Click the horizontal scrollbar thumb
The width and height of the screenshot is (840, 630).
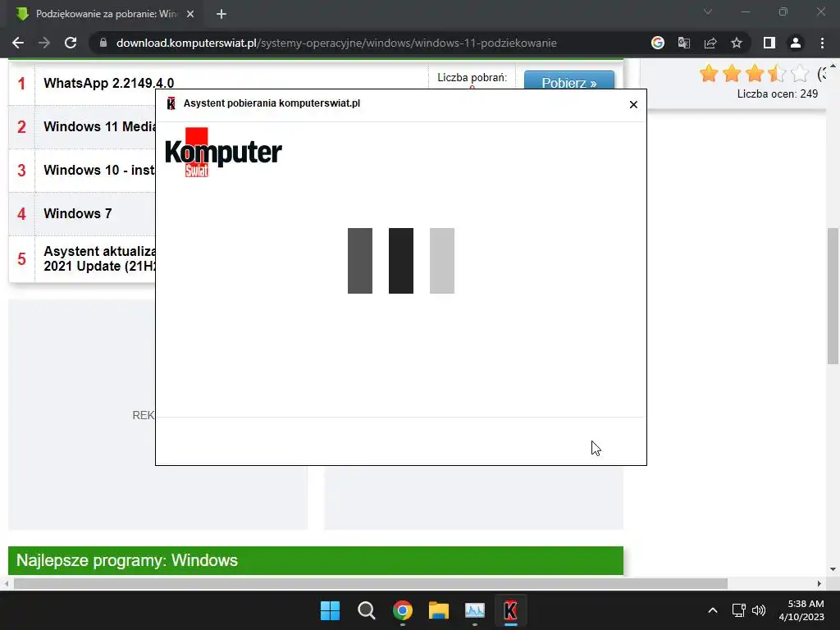click(x=370, y=583)
